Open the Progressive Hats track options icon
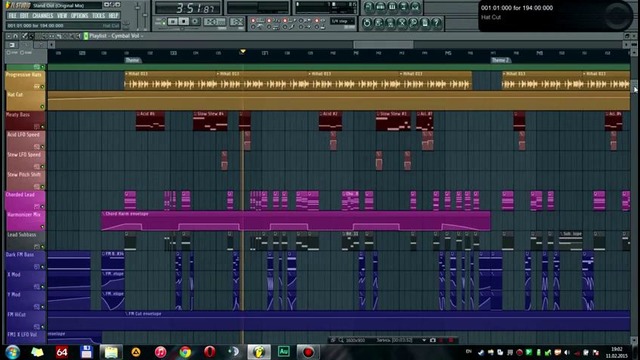The height and width of the screenshot is (360, 640). [x=37, y=87]
